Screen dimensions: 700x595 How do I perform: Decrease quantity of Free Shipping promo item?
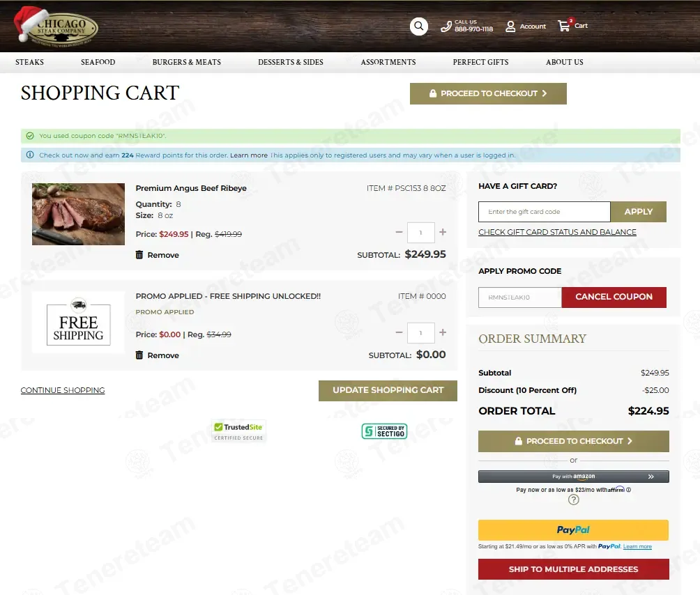399,332
